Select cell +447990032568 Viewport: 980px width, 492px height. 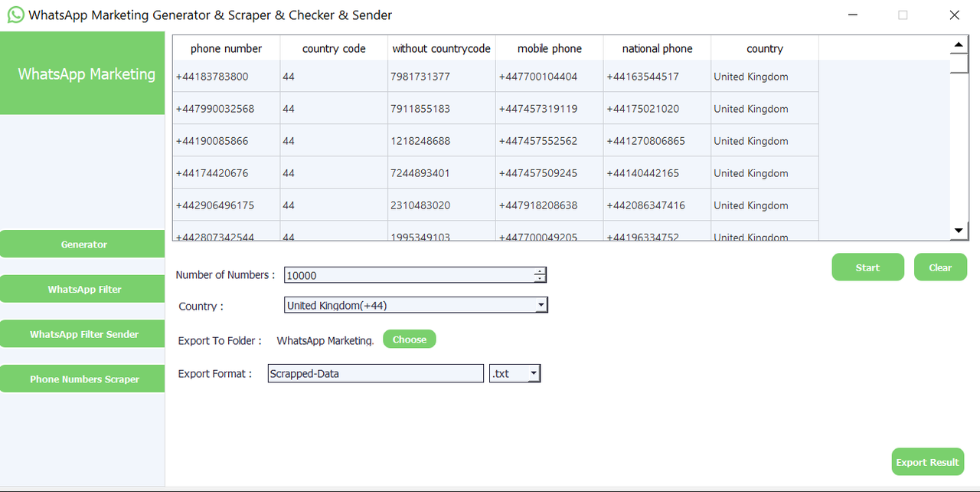coord(226,109)
